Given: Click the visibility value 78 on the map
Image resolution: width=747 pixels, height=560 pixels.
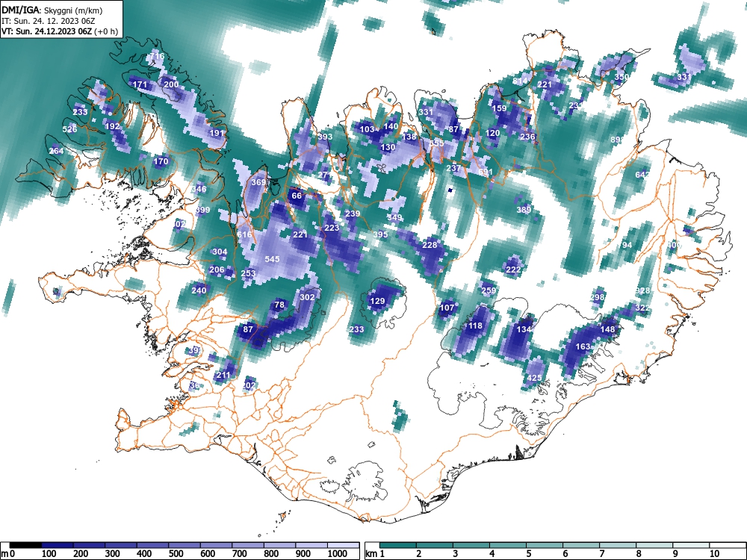Looking at the screenshot, I should point(279,305).
